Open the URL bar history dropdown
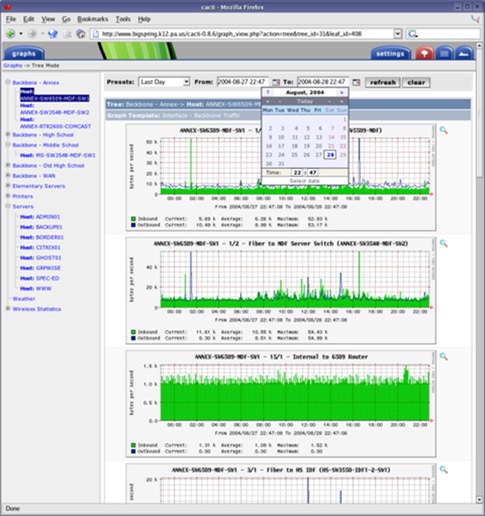485x516 pixels. pyautogui.click(x=397, y=34)
